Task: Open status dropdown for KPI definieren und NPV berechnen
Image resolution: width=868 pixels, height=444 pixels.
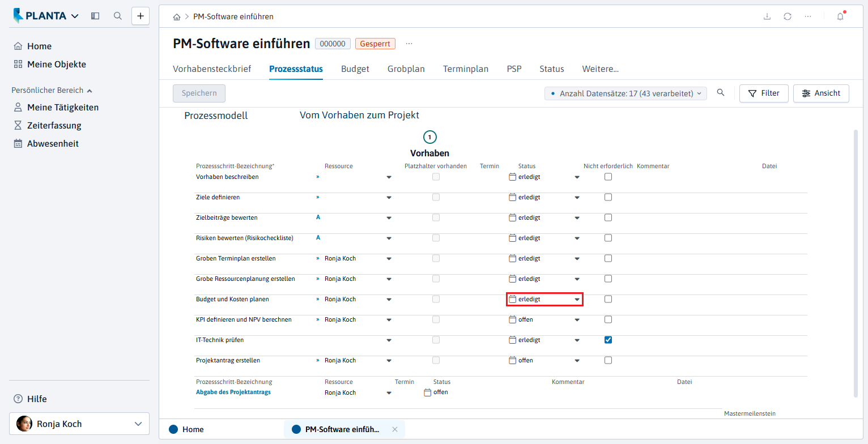Action: pyautogui.click(x=577, y=320)
